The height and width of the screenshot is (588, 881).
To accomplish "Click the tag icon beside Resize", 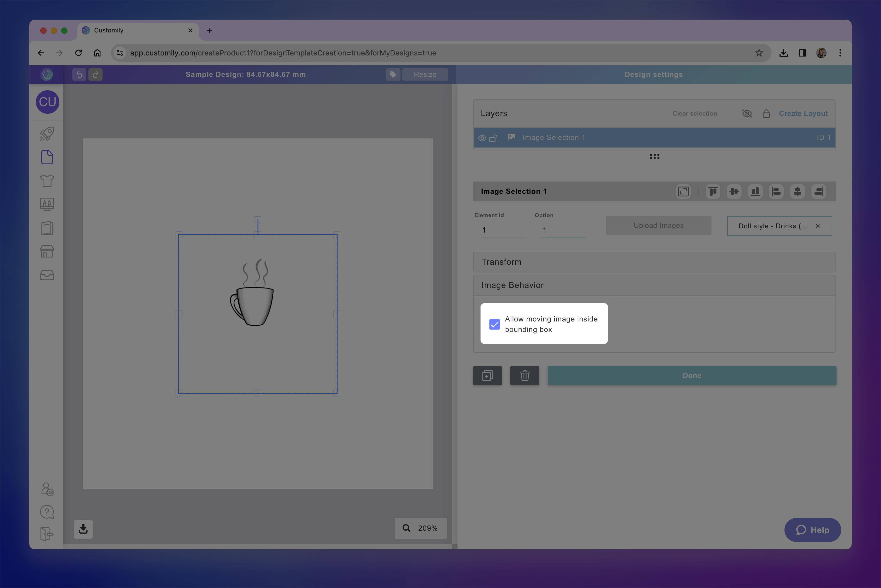I will click(x=393, y=74).
